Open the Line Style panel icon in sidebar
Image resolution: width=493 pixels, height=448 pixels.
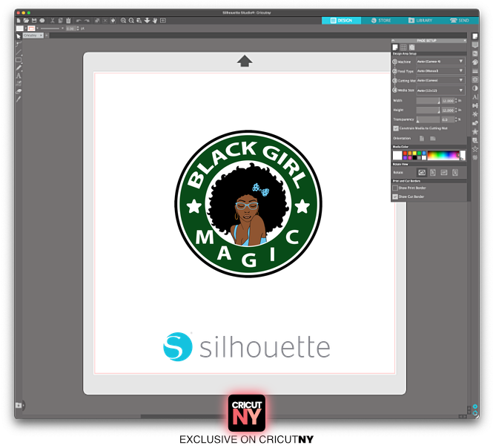click(474, 71)
